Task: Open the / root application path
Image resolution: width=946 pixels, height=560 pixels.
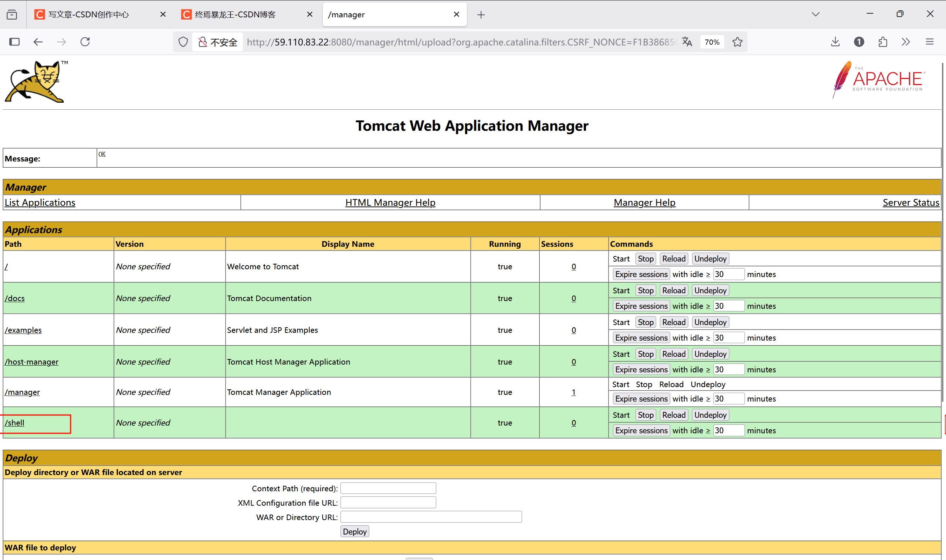Action: [6, 266]
